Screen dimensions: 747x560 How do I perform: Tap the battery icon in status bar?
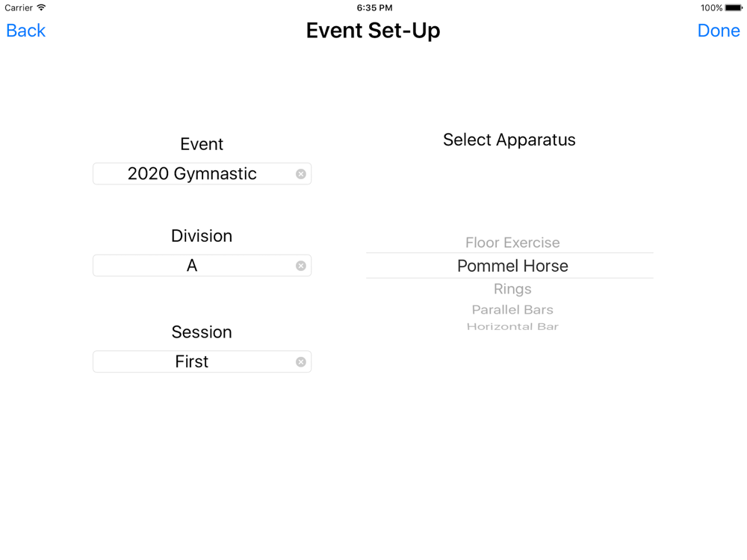point(734,7)
